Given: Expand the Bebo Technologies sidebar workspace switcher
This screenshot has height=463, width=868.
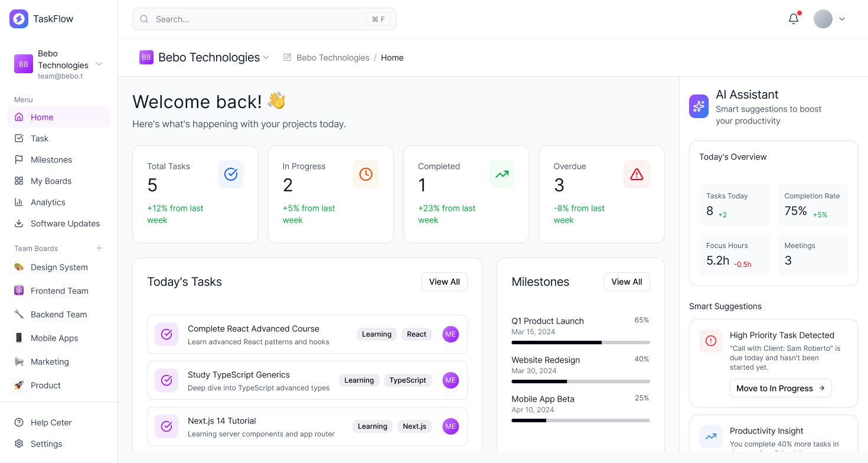Looking at the screenshot, I should pos(99,64).
